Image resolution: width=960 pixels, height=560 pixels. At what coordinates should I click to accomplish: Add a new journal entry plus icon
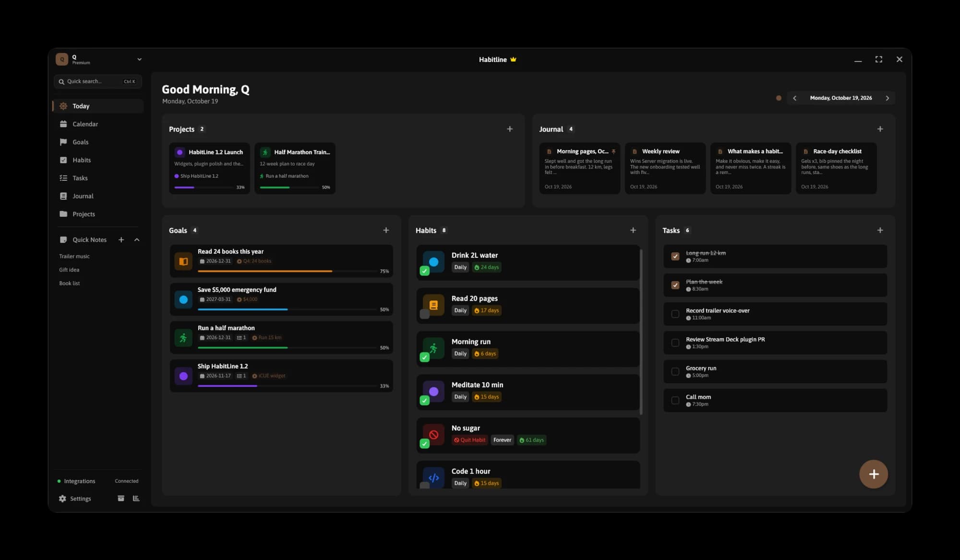(880, 129)
